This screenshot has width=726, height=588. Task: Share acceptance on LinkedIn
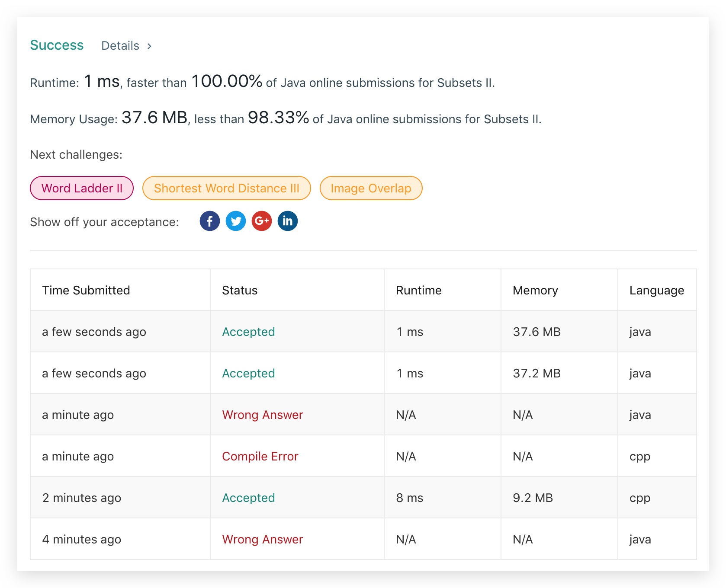(x=288, y=221)
